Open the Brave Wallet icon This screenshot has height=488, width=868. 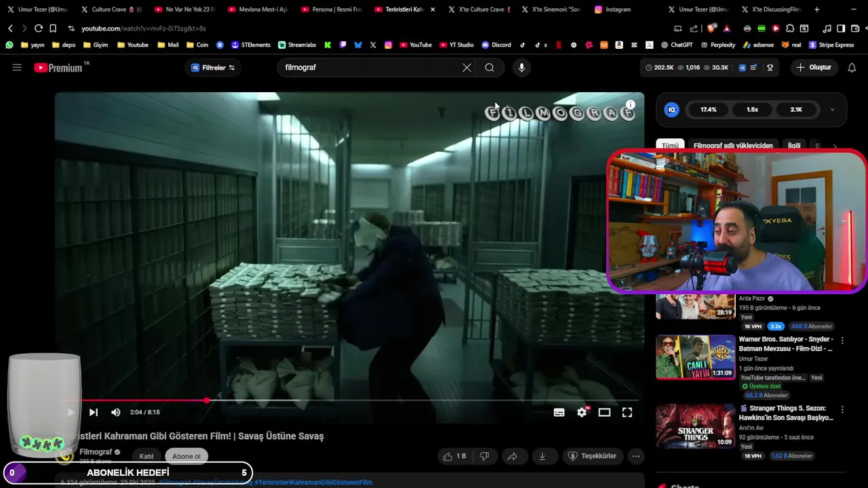[x=856, y=28]
